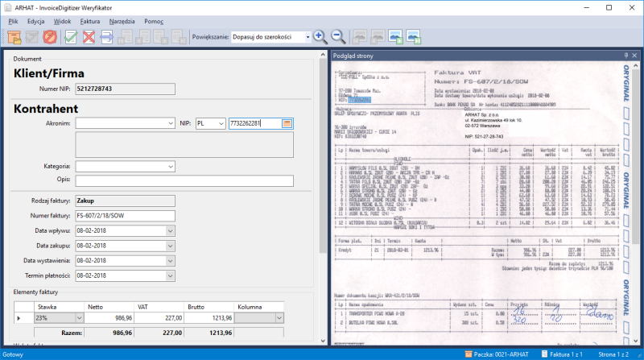Click the Brutto cell 1213,96 in row
This screenshot has width=644, height=360.
[x=209, y=318]
